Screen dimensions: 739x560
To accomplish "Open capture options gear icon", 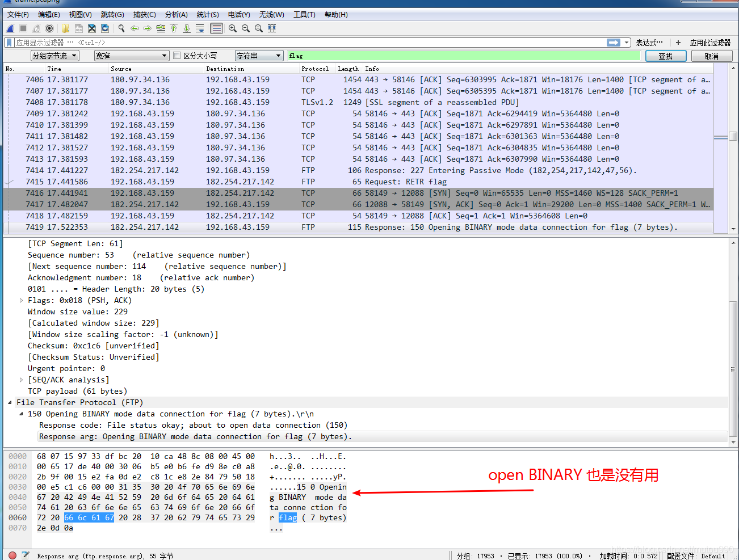I will tap(49, 28).
